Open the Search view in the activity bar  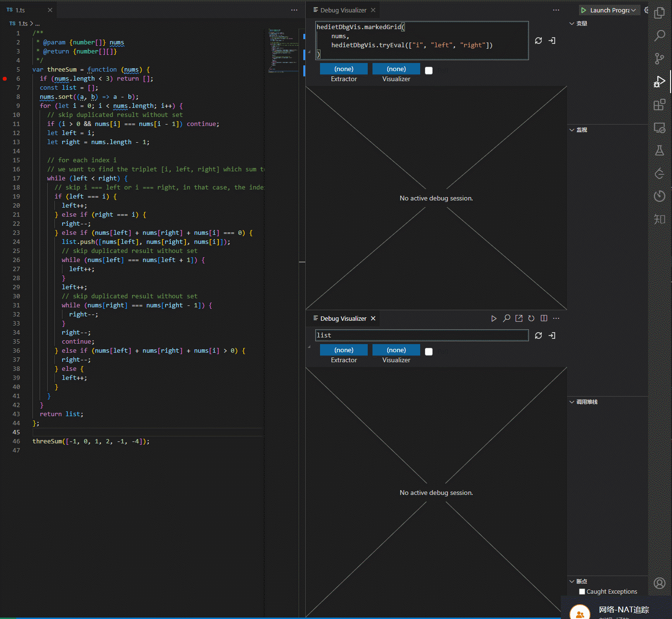(x=660, y=35)
